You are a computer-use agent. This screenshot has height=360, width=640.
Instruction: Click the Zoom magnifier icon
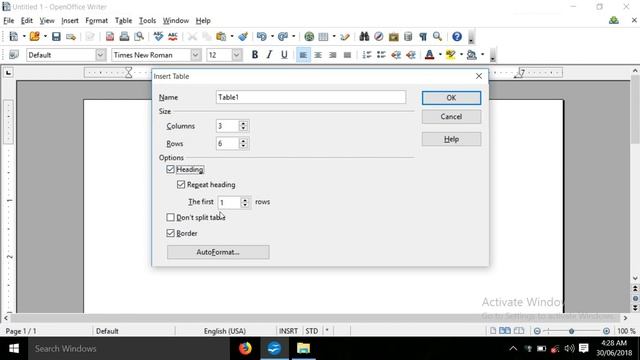click(x=438, y=37)
